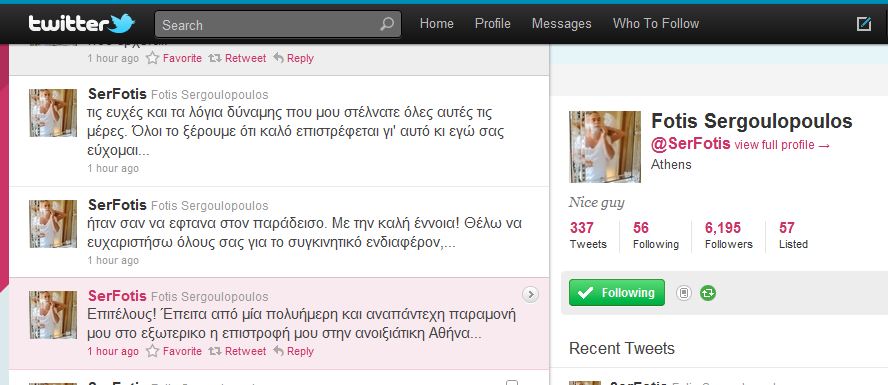The width and height of the screenshot is (888, 385).
Task: Open the 57 Listed count
Action: 793,236
